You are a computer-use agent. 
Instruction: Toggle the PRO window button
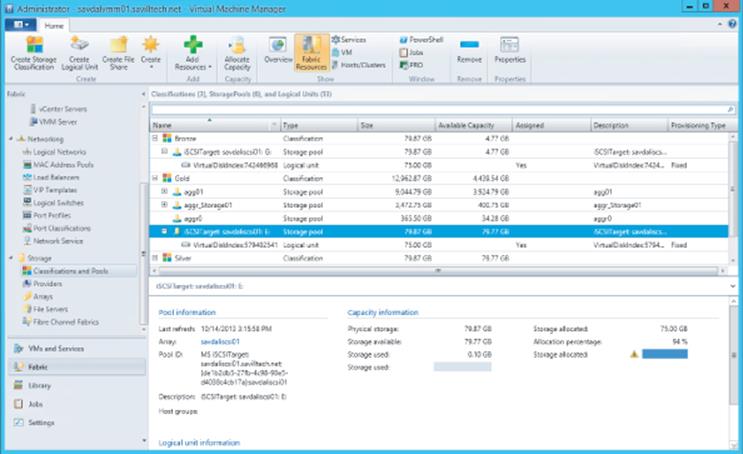coord(411,65)
